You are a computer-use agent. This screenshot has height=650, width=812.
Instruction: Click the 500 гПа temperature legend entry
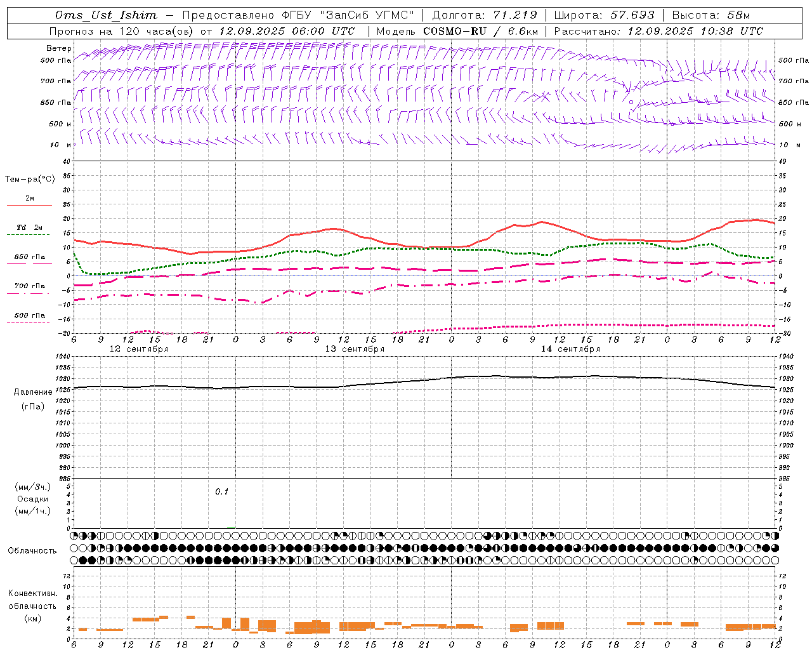coord(30,315)
